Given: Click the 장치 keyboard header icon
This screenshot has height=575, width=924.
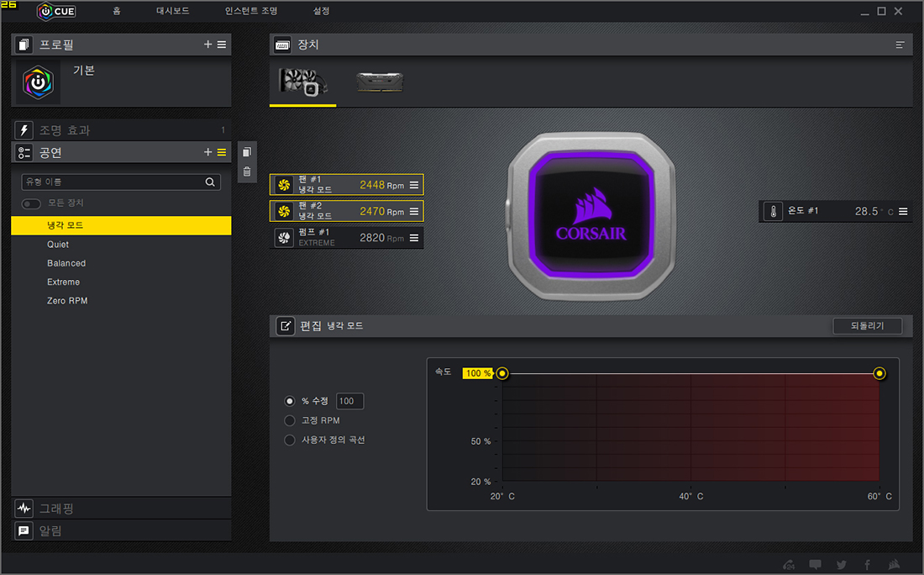Looking at the screenshot, I should coord(282,45).
